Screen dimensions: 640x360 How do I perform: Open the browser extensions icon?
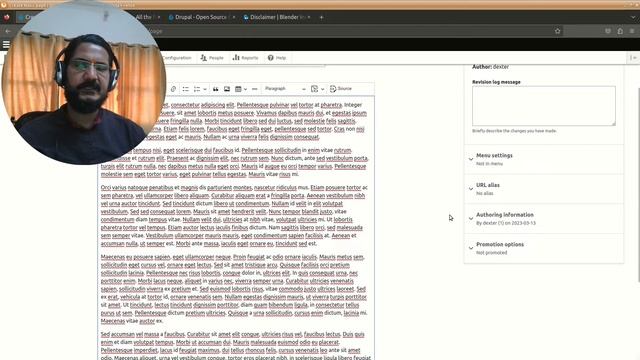pos(620,31)
